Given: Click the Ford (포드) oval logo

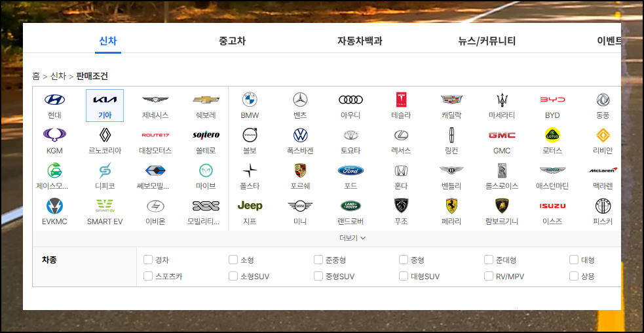Looking at the screenshot, I should (x=350, y=170).
